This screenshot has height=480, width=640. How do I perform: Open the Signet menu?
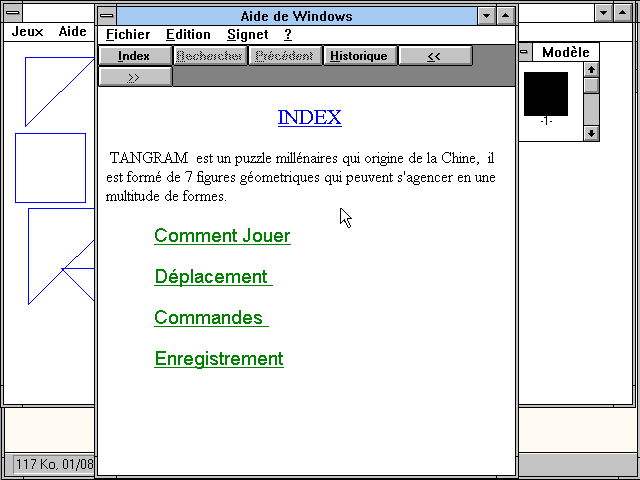point(247,35)
